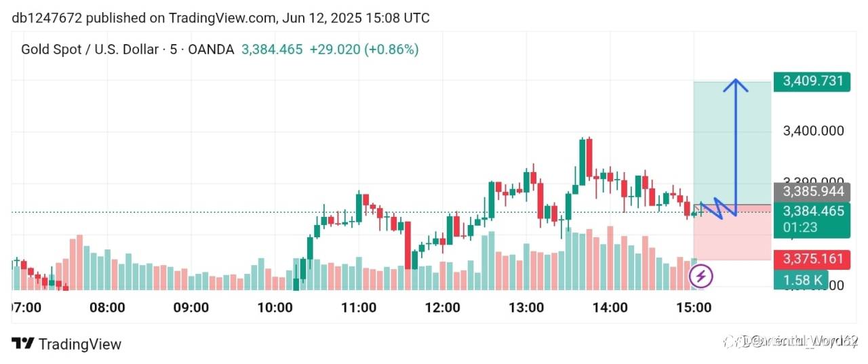Click the 10:00 time axis label
This screenshot has width=868, height=364.
275,308
